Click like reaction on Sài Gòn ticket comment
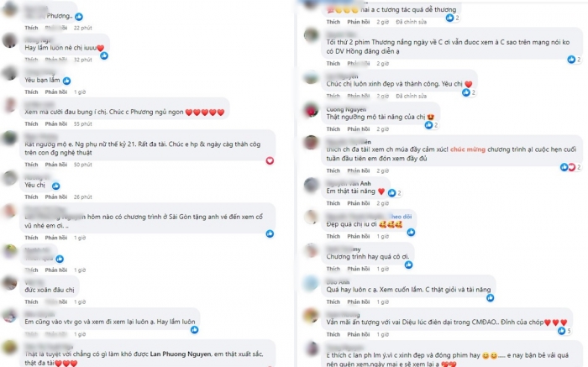Screen dimensions: 588x367 coord(270,234)
